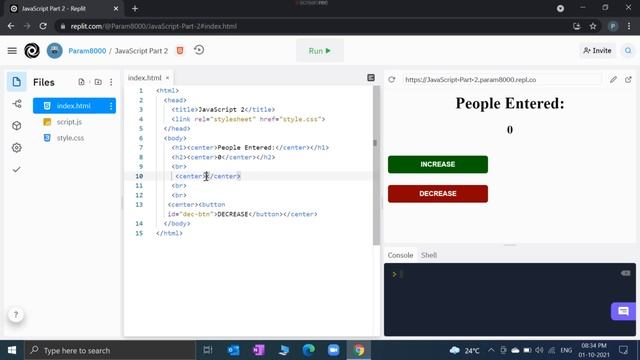640x360 pixels.
Task: Open the Windows Start menu
Action: coord(12,350)
